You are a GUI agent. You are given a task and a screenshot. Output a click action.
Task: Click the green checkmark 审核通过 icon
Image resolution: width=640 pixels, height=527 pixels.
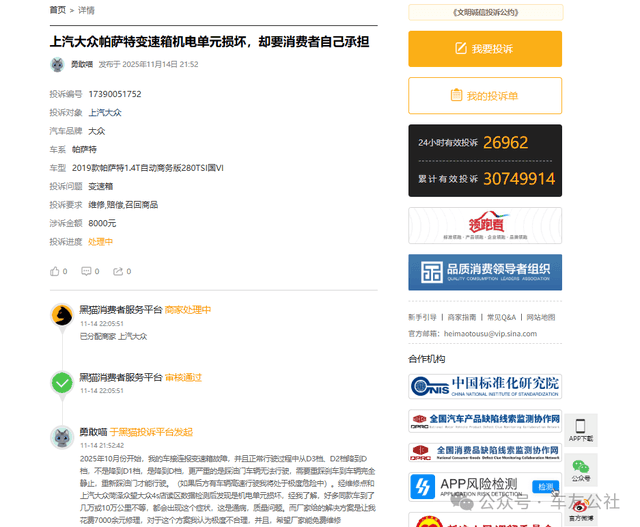click(x=62, y=381)
